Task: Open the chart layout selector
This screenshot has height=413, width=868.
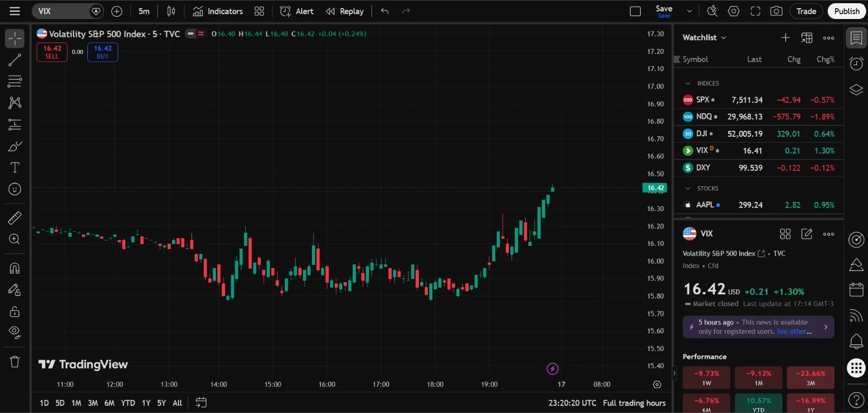Action: pos(635,11)
